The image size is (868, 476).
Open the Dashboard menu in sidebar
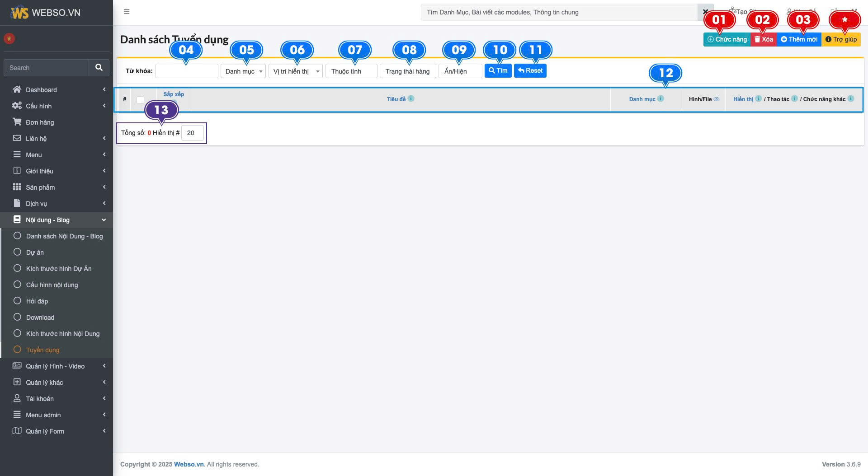pyautogui.click(x=41, y=90)
